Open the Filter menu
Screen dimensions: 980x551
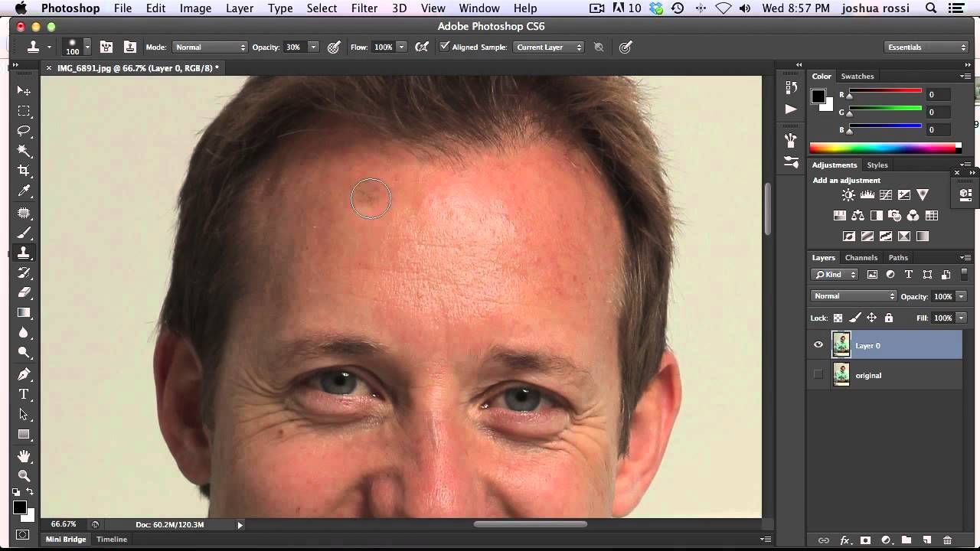364,8
